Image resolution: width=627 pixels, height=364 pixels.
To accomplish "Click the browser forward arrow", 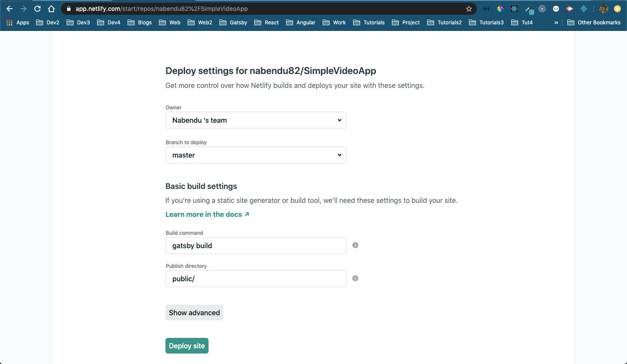I will click(x=24, y=9).
